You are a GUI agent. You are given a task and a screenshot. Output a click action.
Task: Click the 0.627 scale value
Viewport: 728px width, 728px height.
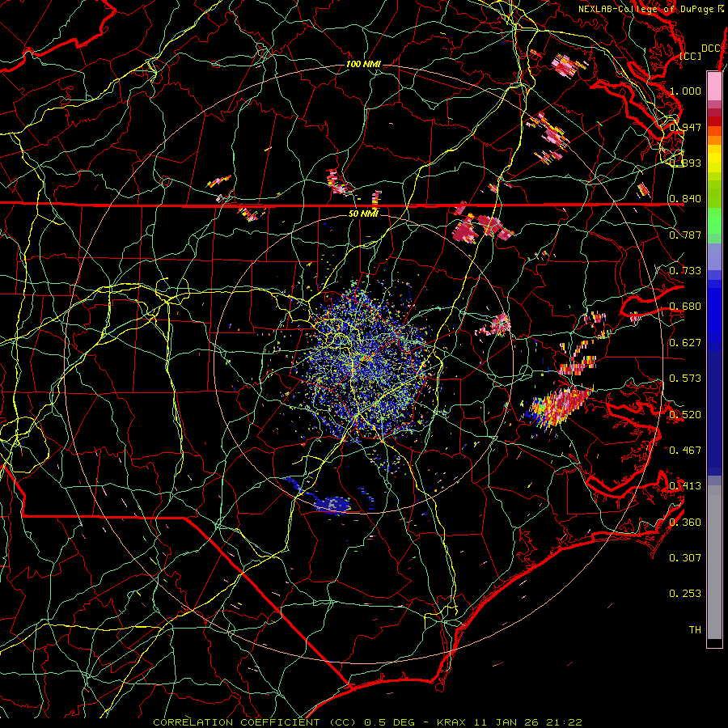(685, 343)
